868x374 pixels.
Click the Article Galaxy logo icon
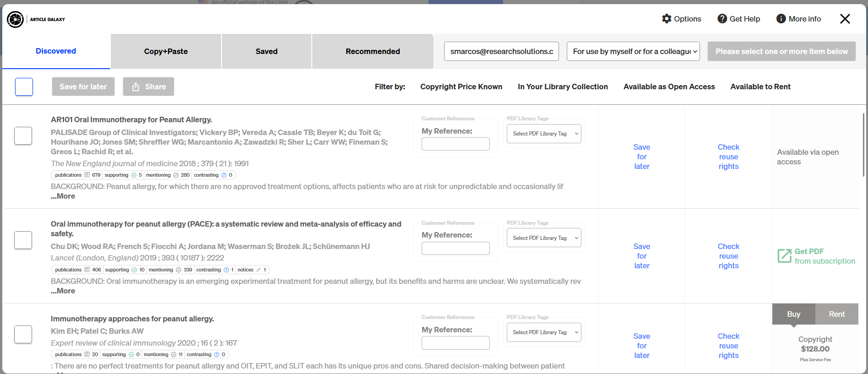click(x=15, y=19)
